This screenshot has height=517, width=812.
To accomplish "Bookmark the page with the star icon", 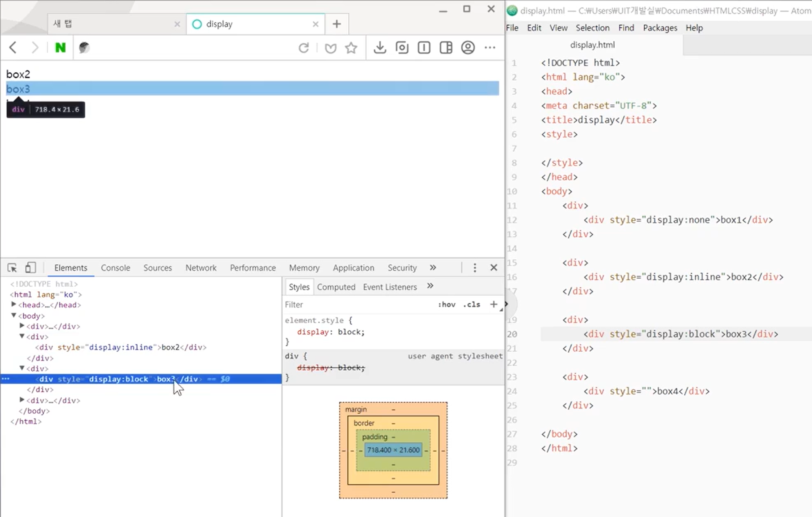I will click(x=351, y=48).
